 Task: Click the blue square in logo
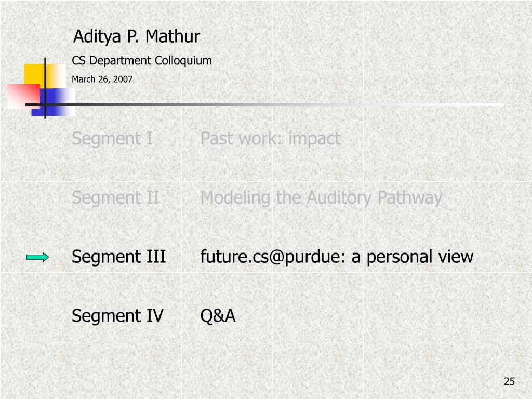(53, 102)
